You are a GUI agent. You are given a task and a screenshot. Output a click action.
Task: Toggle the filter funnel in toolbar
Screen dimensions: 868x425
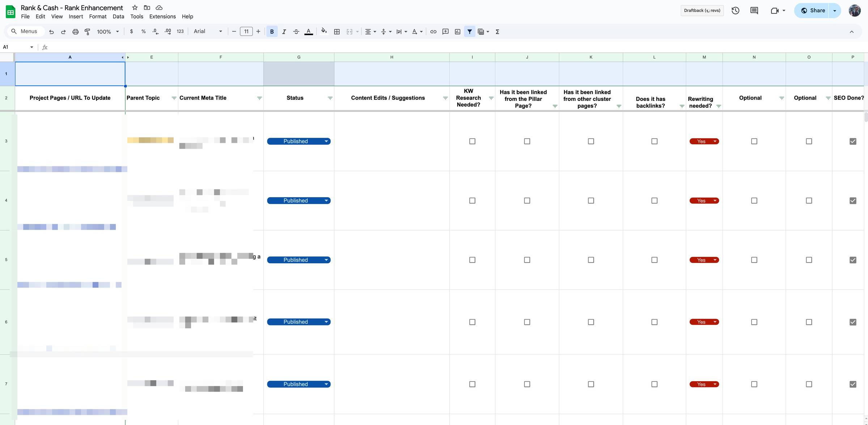click(x=469, y=31)
